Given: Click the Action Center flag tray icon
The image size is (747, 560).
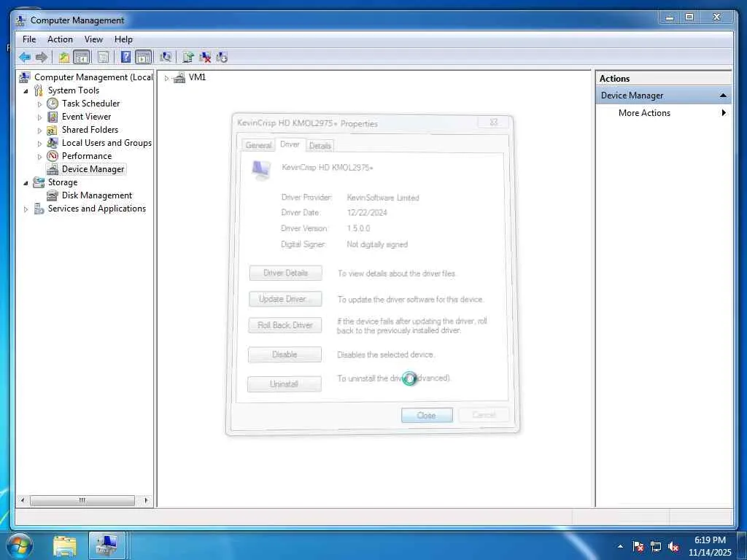Looking at the screenshot, I should click(x=638, y=546).
